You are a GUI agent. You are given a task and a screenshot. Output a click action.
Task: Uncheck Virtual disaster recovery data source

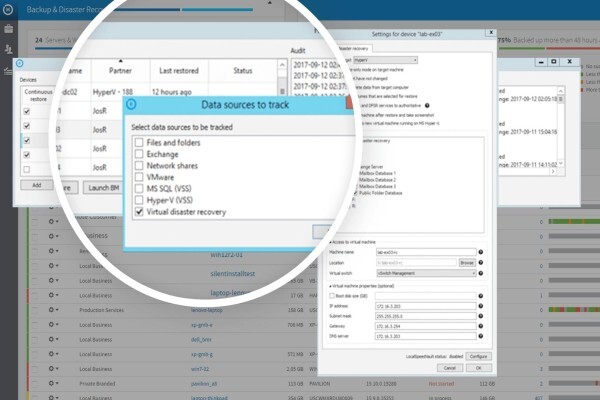pyautogui.click(x=139, y=212)
